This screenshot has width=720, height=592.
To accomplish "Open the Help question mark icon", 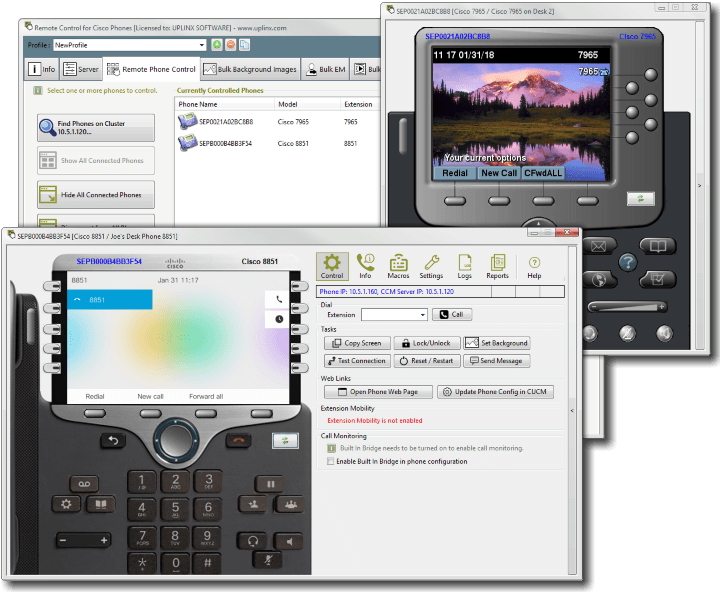I will pos(534,267).
